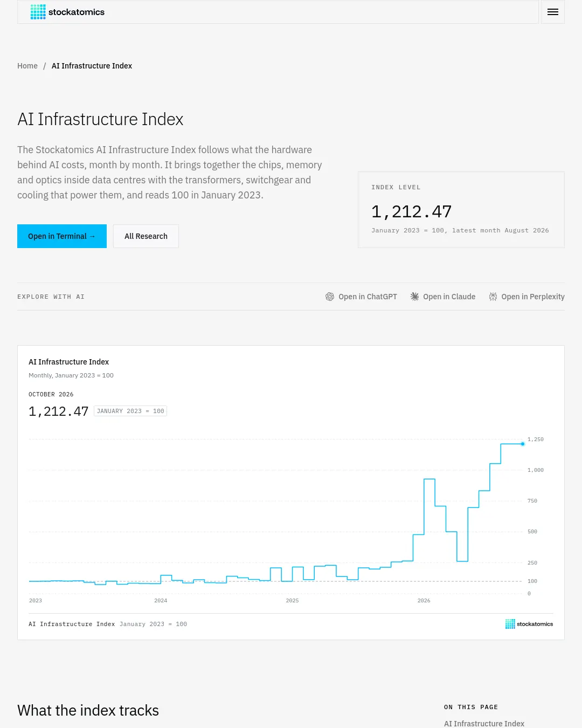Open in Perplexity link
The height and width of the screenshot is (728, 582).
(526, 297)
